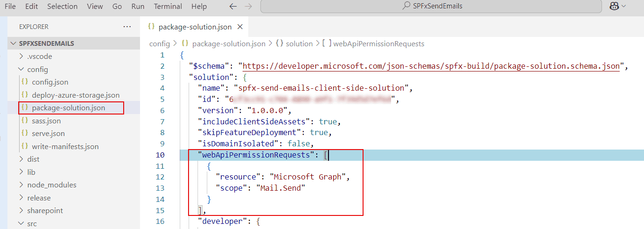This screenshot has width=644, height=229.
Task: Click the "developer" key on line 16
Action: pyautogui.click(x=222, y=221)
